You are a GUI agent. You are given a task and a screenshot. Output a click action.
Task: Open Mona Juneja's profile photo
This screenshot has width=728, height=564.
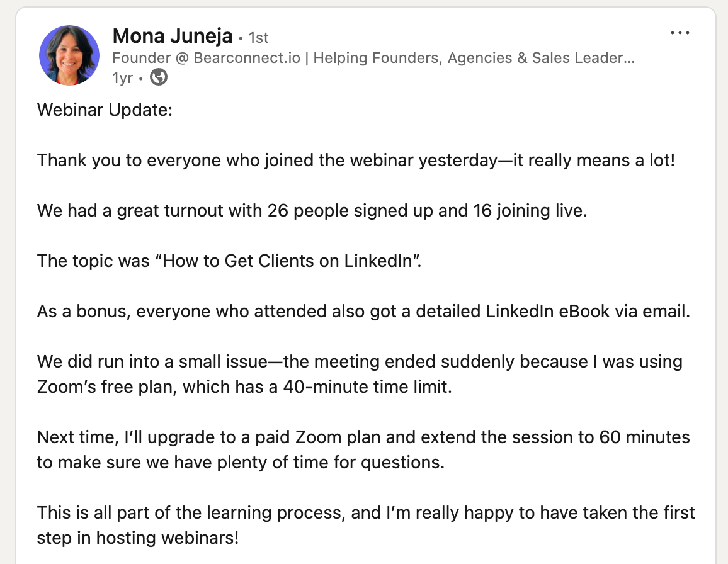(69, 55)
